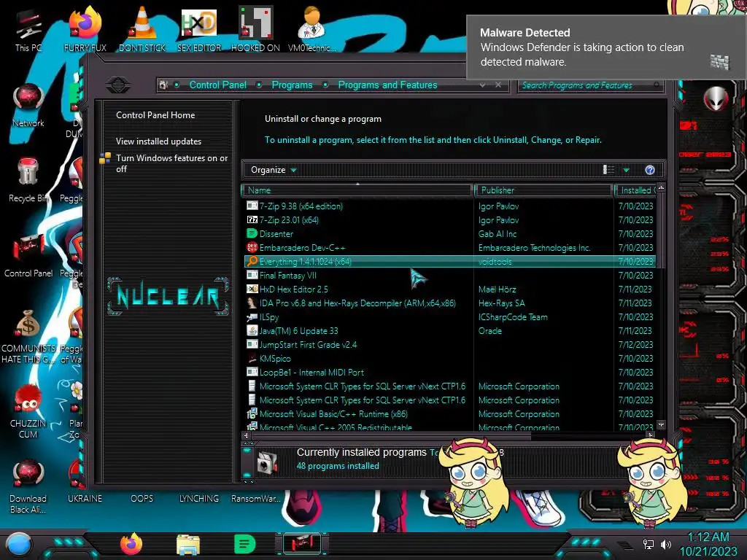Click the taskbar clock and date

pyautogui.click(x=708, y=544)
